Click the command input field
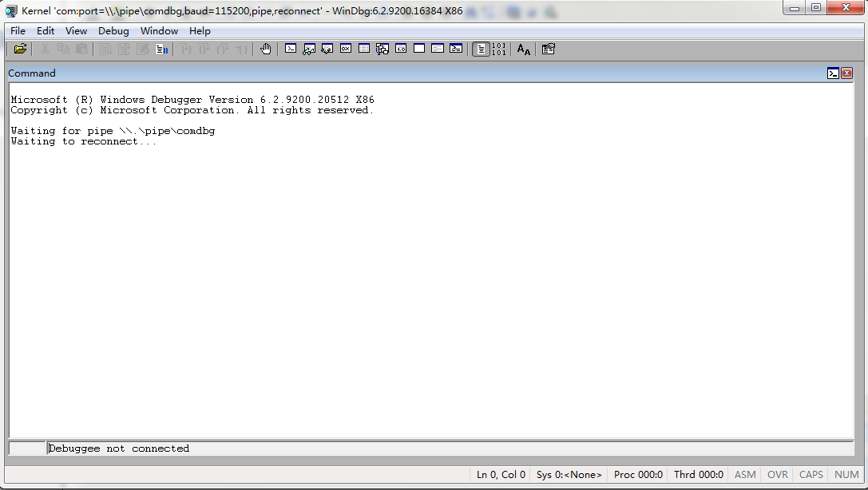 pyautogui.click(x=450, y=449)
